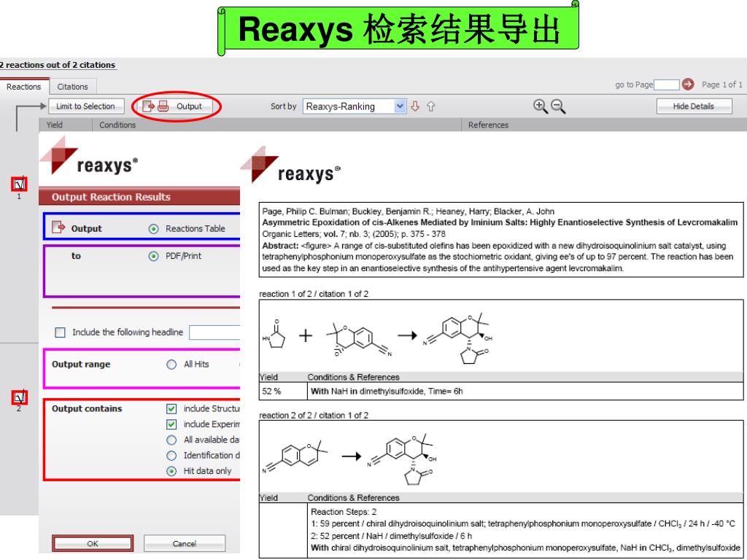Click the Output export icon in toolbar
Image resolution: width=747 pixels, height=560 pixels.
point(149,106)
